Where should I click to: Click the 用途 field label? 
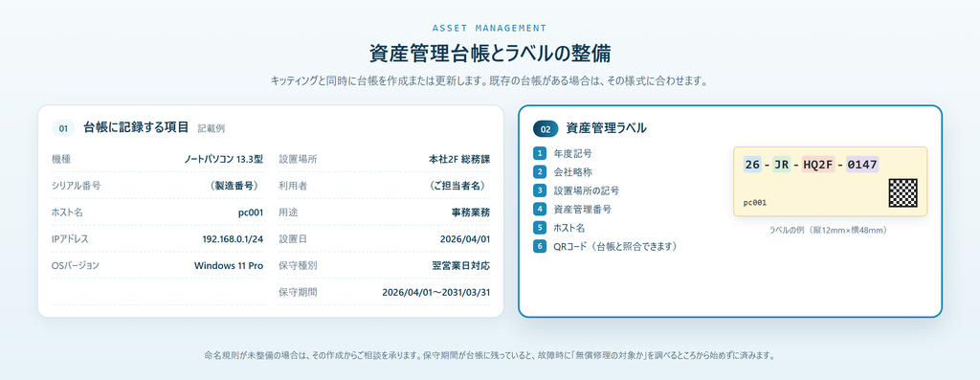click(288, 212)
